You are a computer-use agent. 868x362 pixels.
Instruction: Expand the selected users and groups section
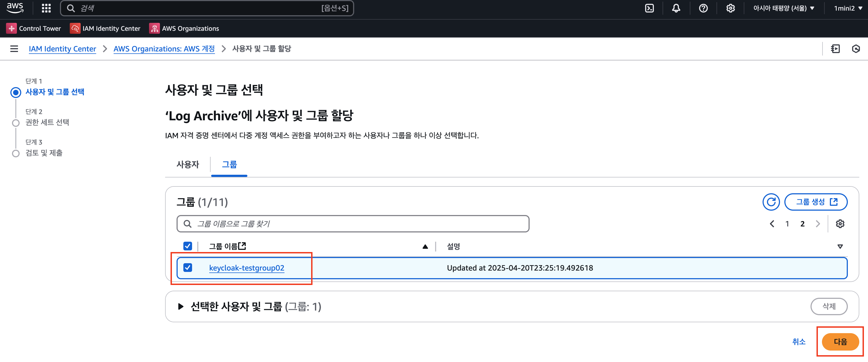[x=181, y=306]
